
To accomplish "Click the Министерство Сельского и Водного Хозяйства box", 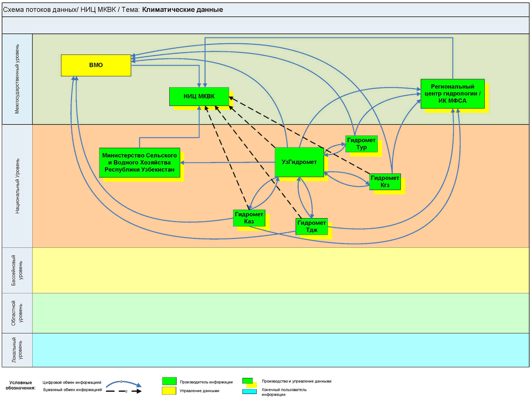I will tap(139, 162).
